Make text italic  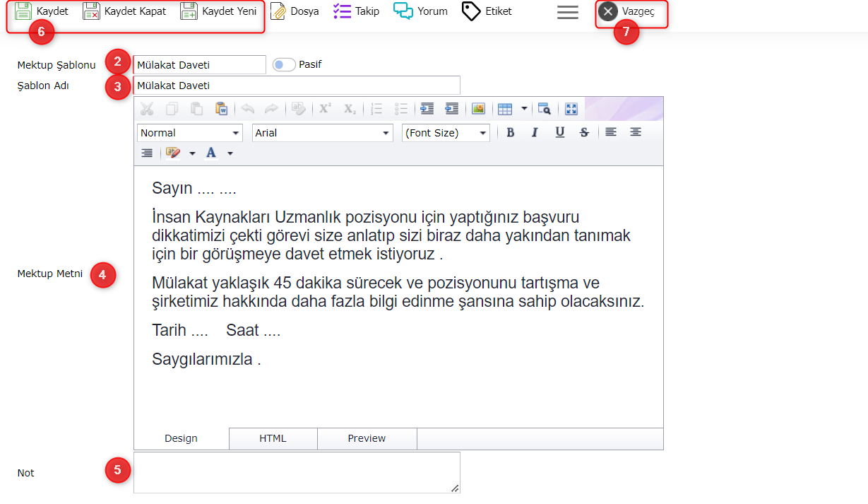point(535,132)
